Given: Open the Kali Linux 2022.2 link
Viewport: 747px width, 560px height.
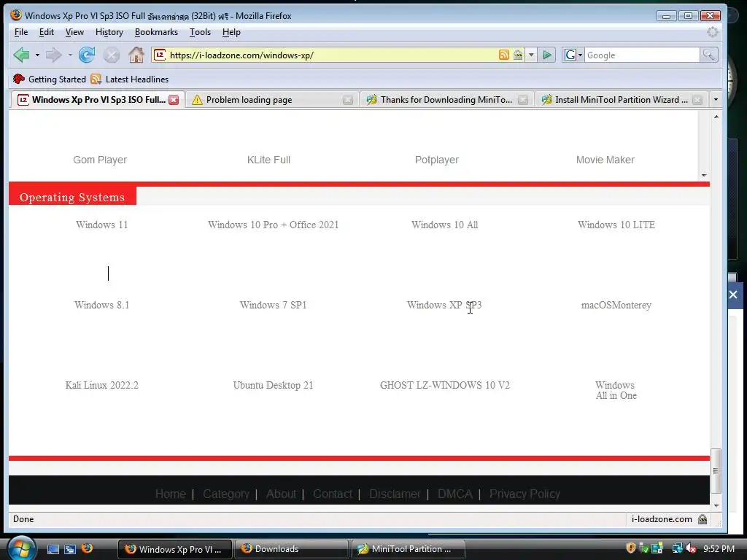Looking at the screenshot, I should point(102,385).
